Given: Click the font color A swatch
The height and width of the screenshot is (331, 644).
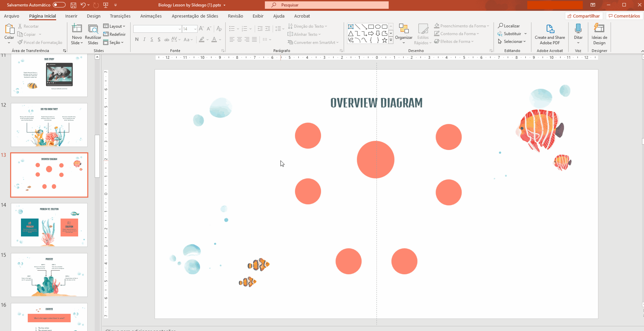Looking at the screenshot, I should [x=214, y=40].
